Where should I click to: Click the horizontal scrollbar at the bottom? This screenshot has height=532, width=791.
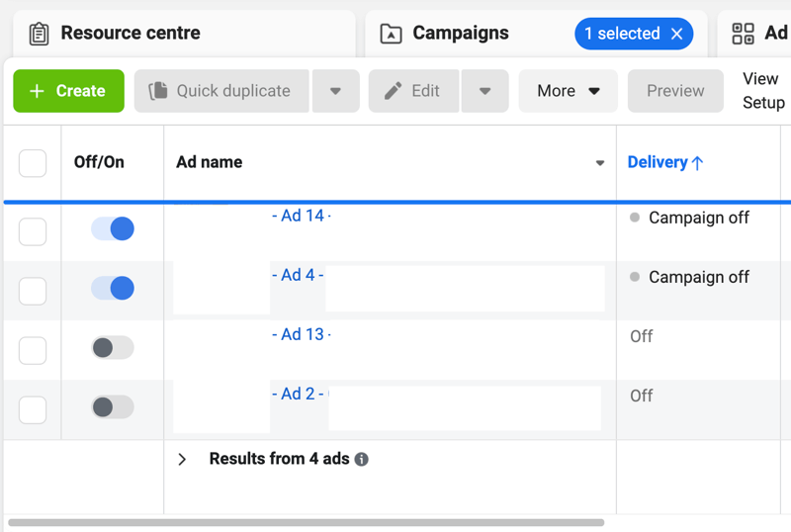click(x=307, y=522)
